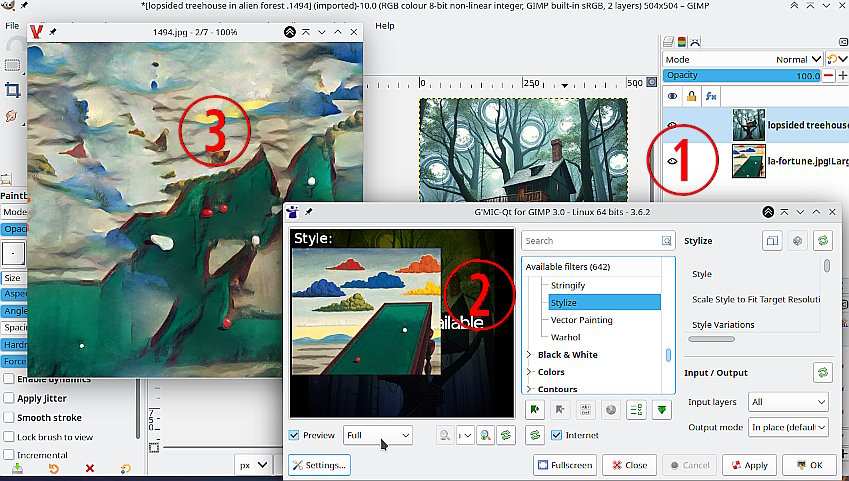Toggle G'MIC preview split mode icon next to Stylize
The height and width of the screenshot is (481, 849).
(x=772, y=240)
